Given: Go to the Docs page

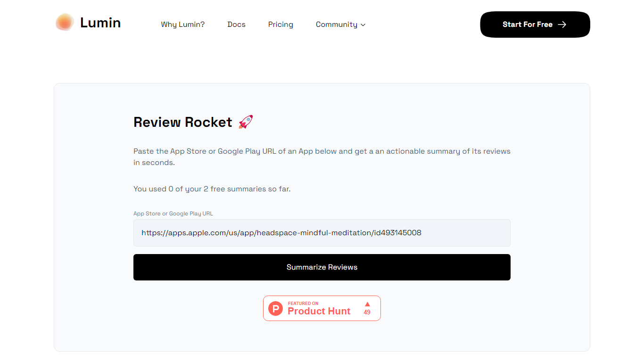Looking at the screenshot, I should pos(236,25).
